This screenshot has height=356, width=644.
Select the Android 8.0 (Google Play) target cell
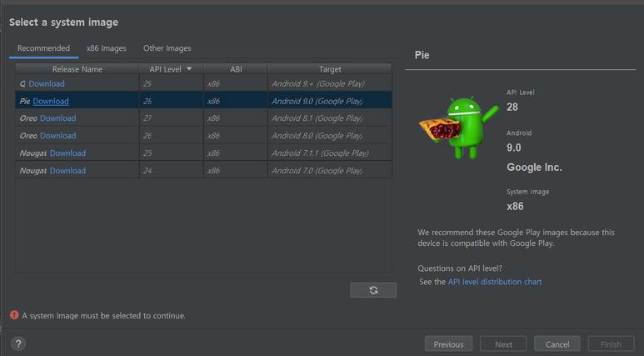pos(330,136)
